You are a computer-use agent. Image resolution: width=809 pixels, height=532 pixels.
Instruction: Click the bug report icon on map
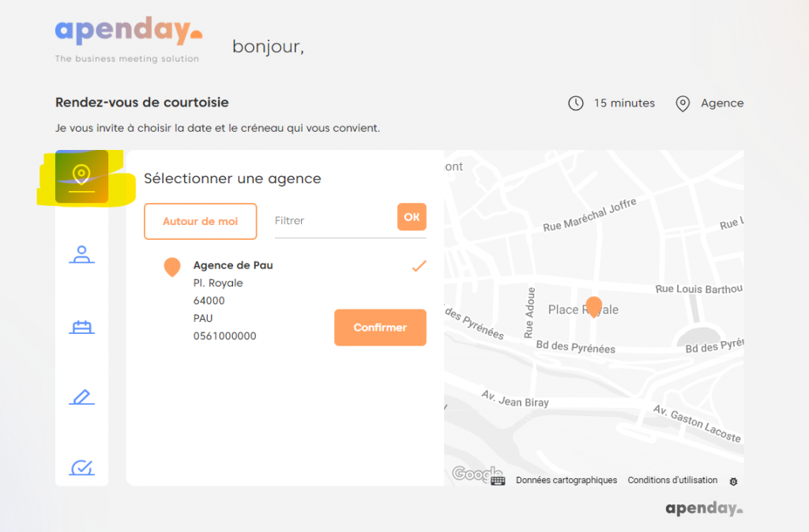click(734, 481)
